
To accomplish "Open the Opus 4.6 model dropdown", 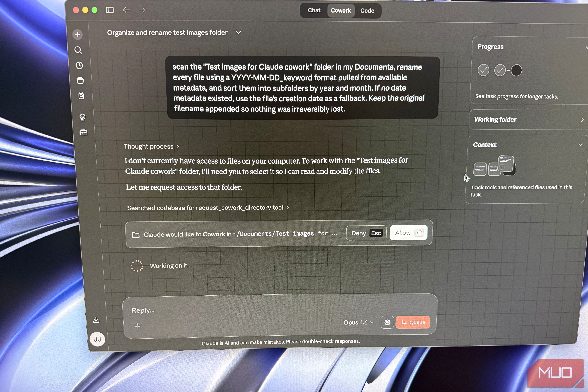I will pyautogui.click(x=359, y=322).
